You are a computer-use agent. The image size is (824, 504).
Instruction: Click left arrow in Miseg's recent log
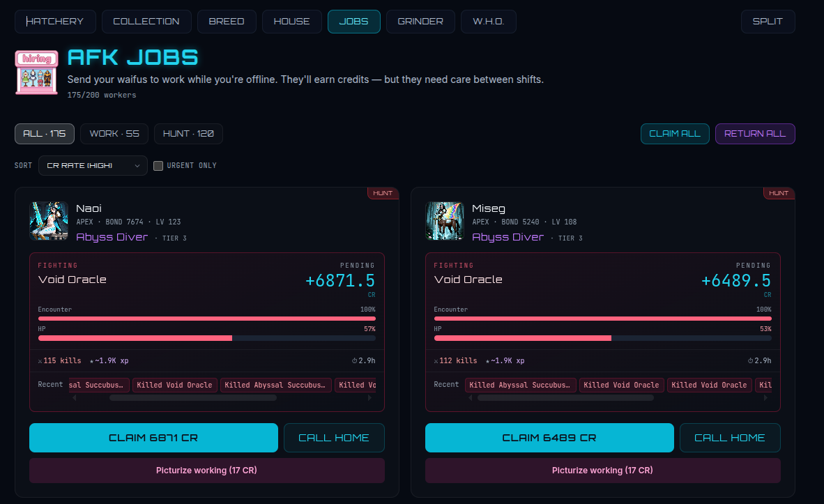click(471, 398)
